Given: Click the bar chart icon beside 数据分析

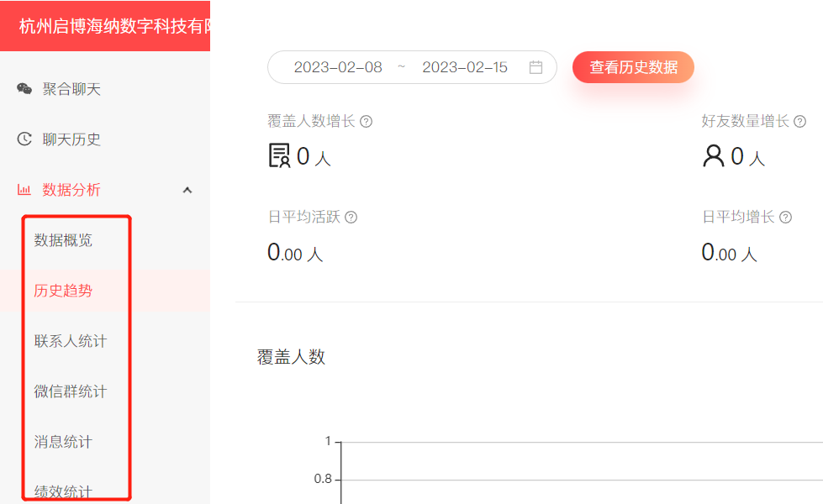Looking at the screenshot, I should (24, 190).
